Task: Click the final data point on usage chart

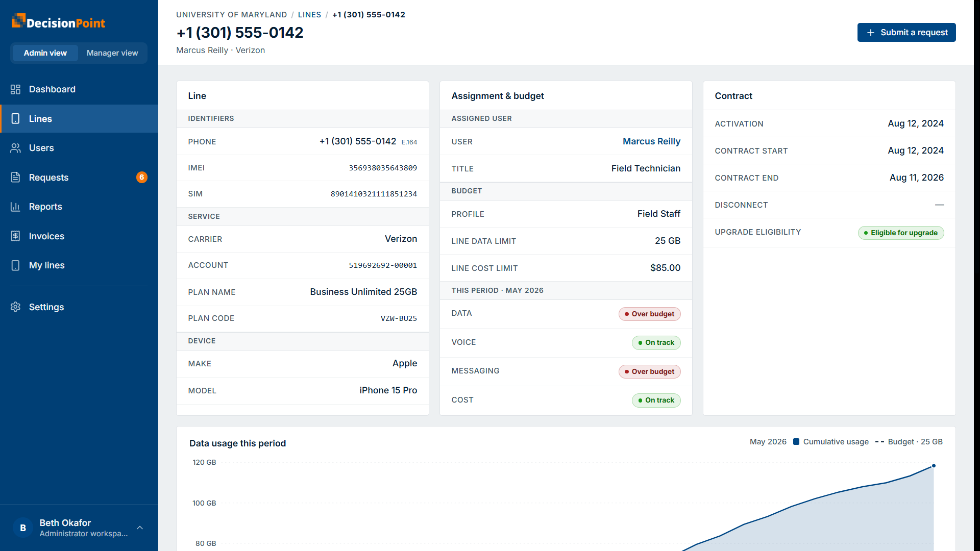Action: [934, 466]
